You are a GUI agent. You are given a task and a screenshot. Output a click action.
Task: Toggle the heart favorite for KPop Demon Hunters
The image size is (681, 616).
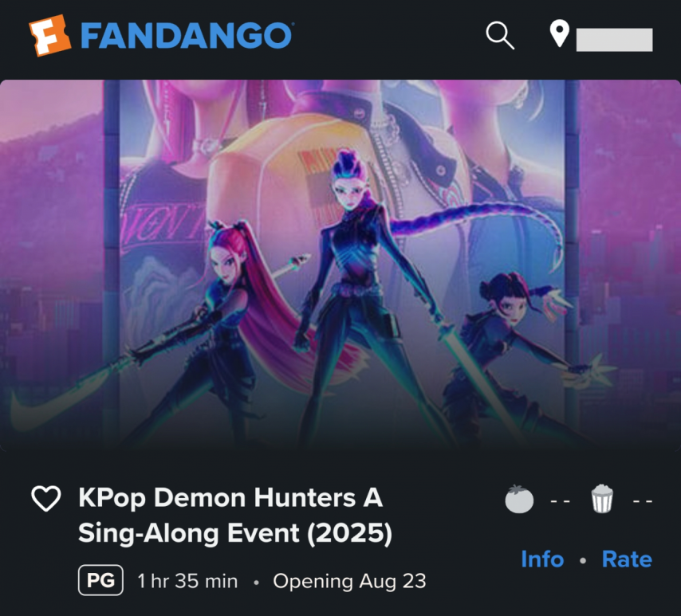pos(46,498)
